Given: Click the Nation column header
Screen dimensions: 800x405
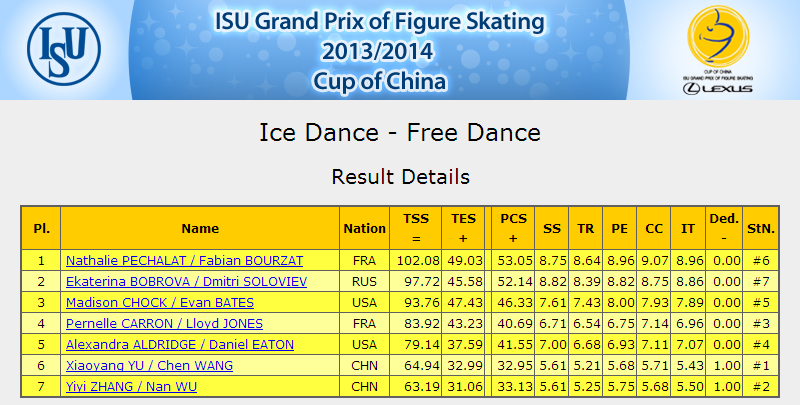Looking at the screenshot, I should tap(364, 228).
